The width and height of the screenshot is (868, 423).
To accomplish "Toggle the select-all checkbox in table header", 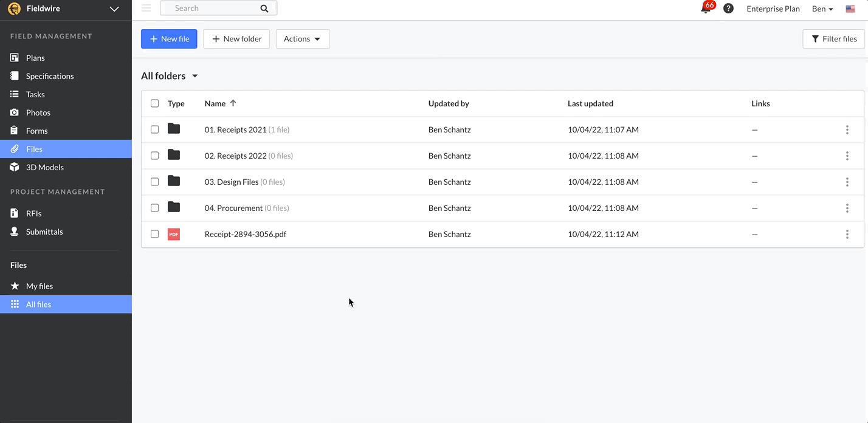I will coord(154,103).
